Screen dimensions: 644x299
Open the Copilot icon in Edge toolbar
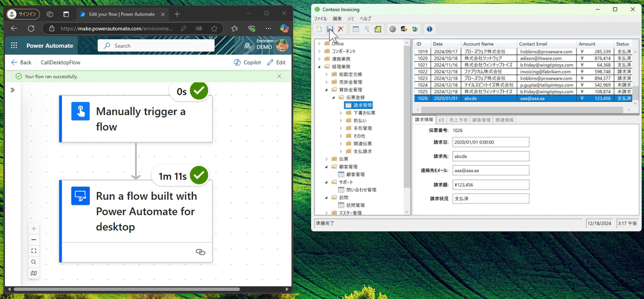283,28
